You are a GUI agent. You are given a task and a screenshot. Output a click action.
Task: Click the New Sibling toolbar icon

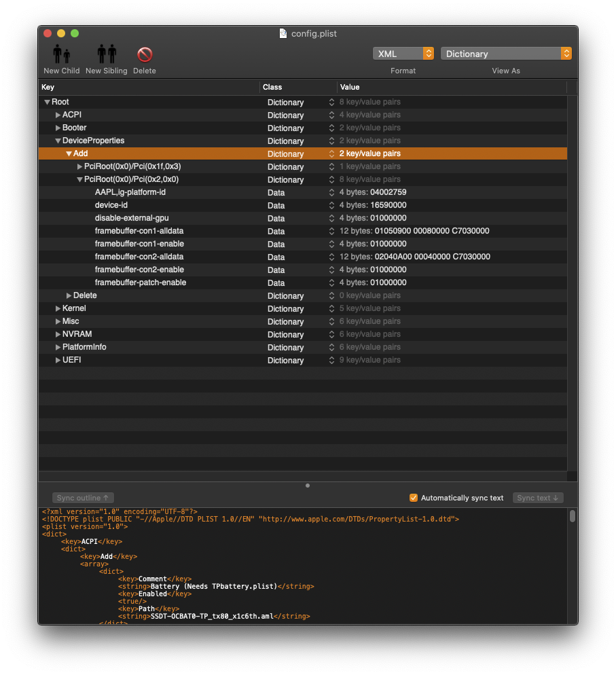(107, 54)
